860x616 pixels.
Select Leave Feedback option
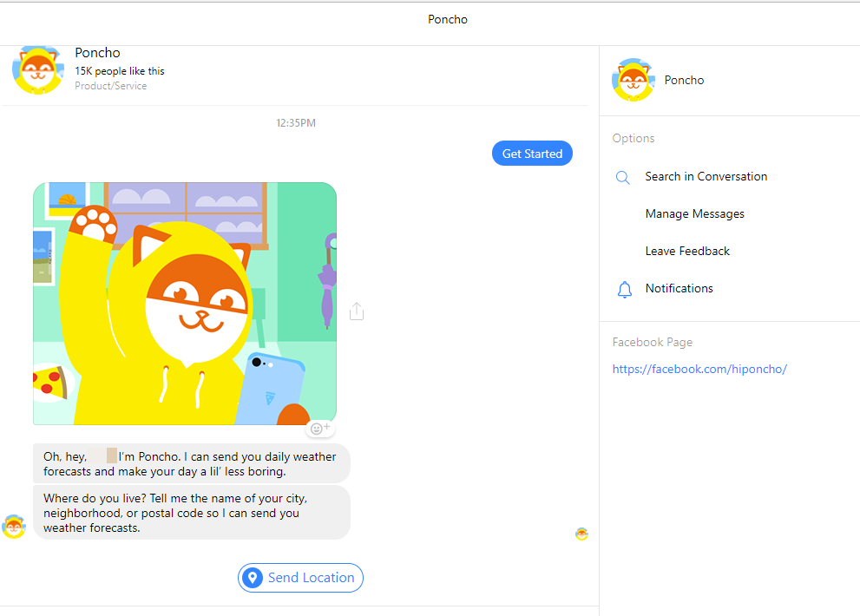click(x=687, y=252)
